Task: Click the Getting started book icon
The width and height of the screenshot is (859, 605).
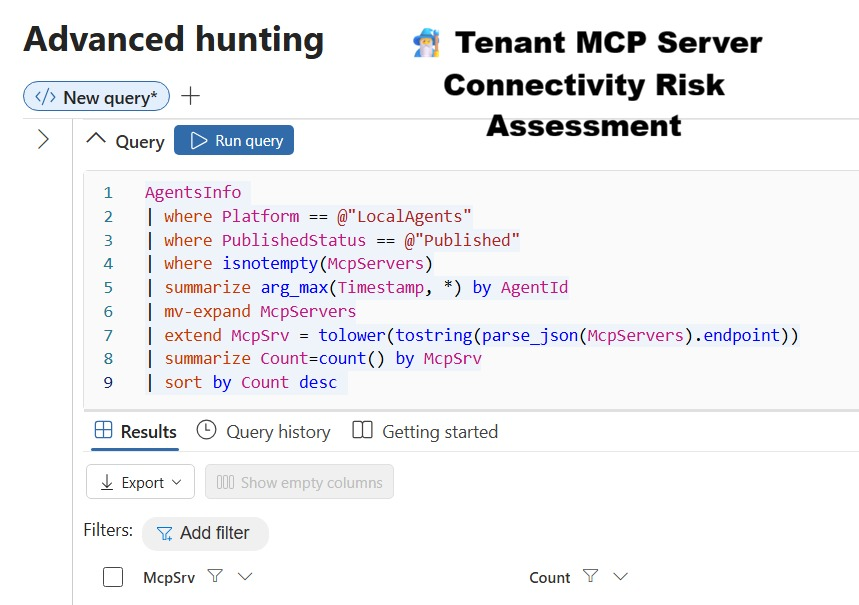Action: (362, 430)
